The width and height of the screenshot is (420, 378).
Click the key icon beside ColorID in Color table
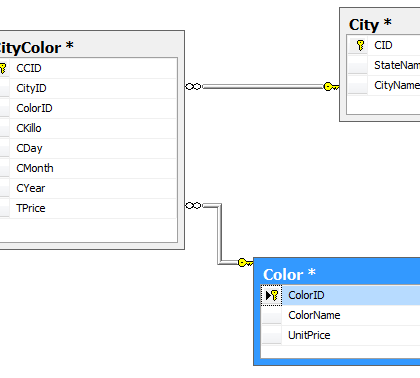tap(274, 295)
